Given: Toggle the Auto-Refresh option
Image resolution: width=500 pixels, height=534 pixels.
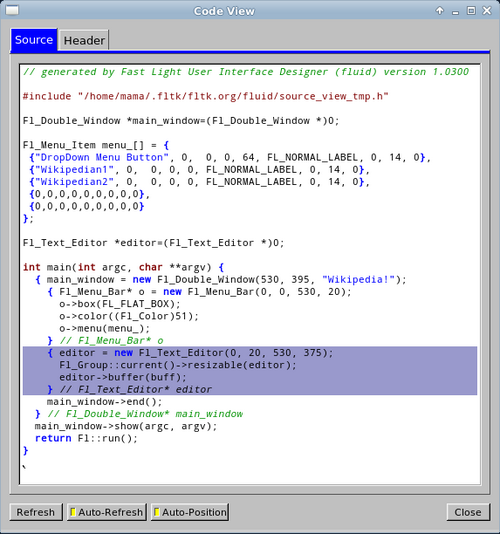Looking at the screenshot, I should point(107,512).
